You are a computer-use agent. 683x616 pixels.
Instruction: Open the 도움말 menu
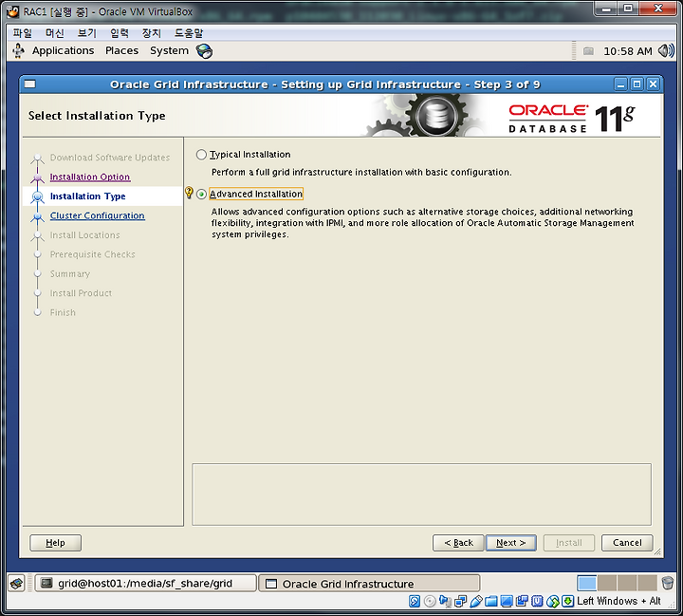189,32
